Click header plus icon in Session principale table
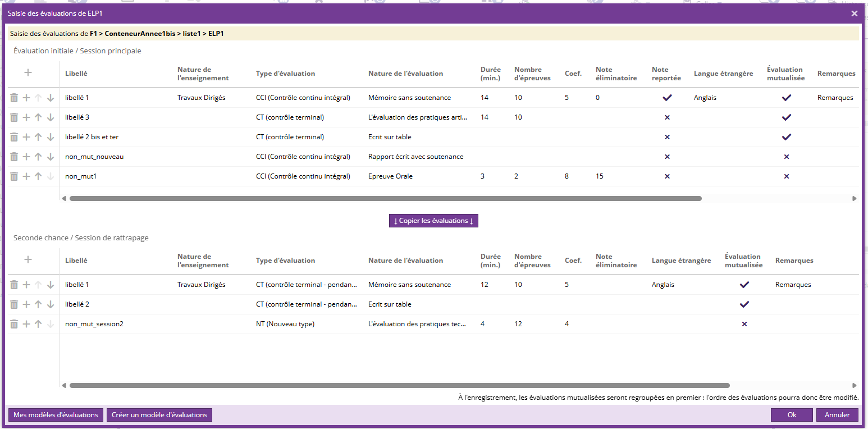The width and height of the screenshot is (868, 429). tap(28, 72)
